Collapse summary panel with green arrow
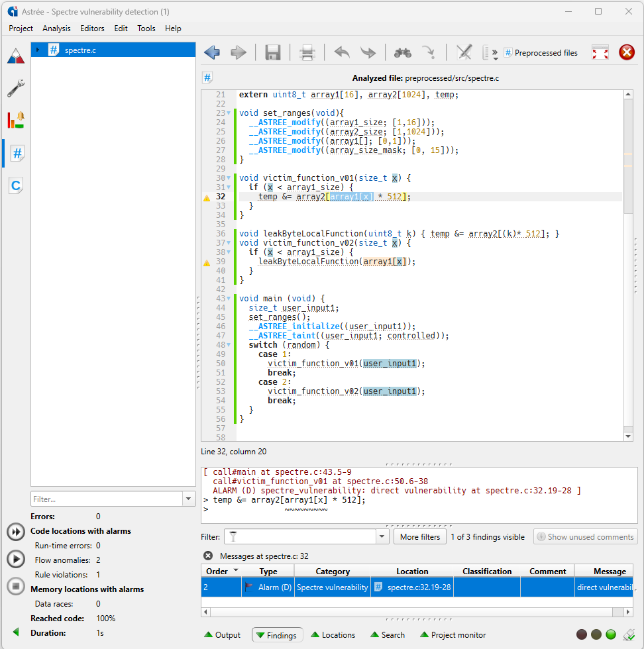This screenshot has width=644, height=649. (x=16, y=632)
